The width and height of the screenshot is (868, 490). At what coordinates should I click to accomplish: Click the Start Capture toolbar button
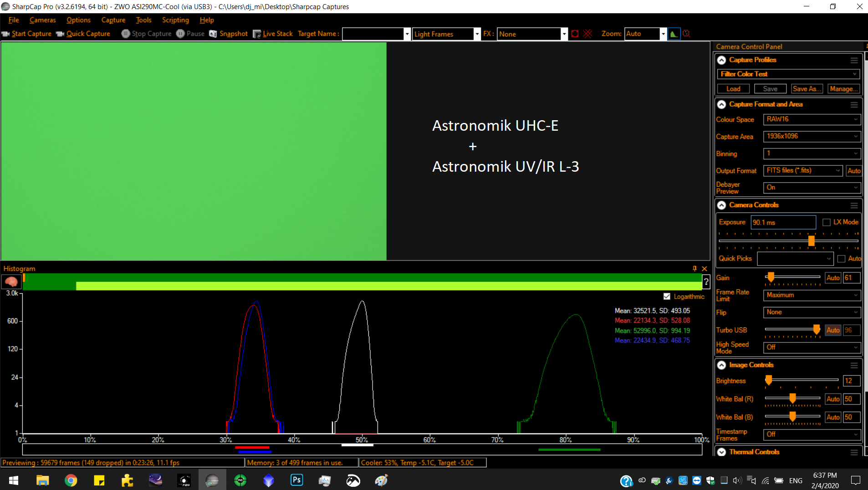[27, 34]
